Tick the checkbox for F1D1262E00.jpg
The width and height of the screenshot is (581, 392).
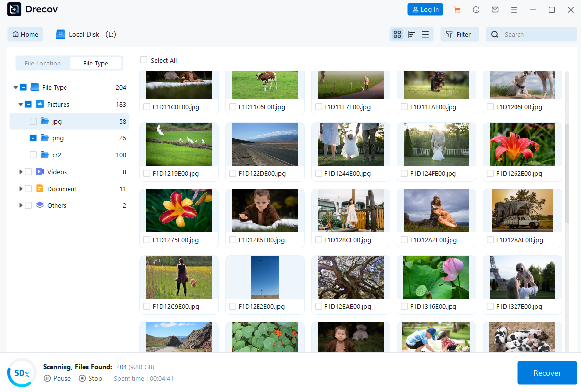490,173
